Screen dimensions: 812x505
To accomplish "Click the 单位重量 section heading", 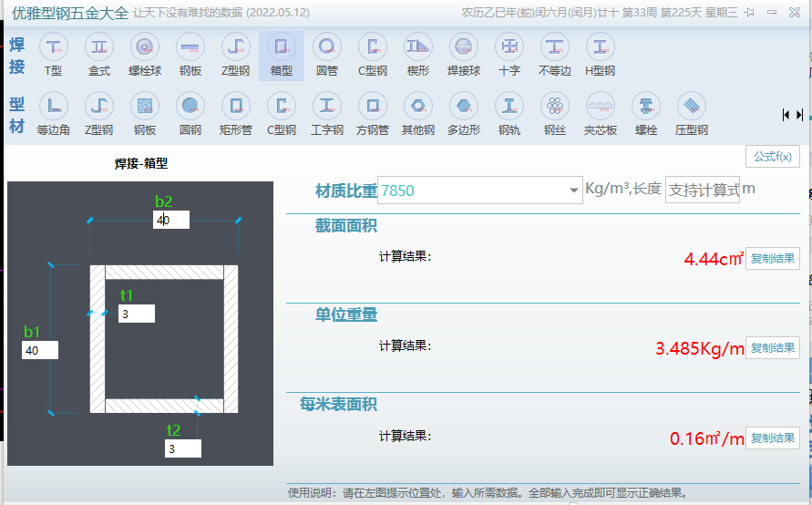I will [346, 314].
